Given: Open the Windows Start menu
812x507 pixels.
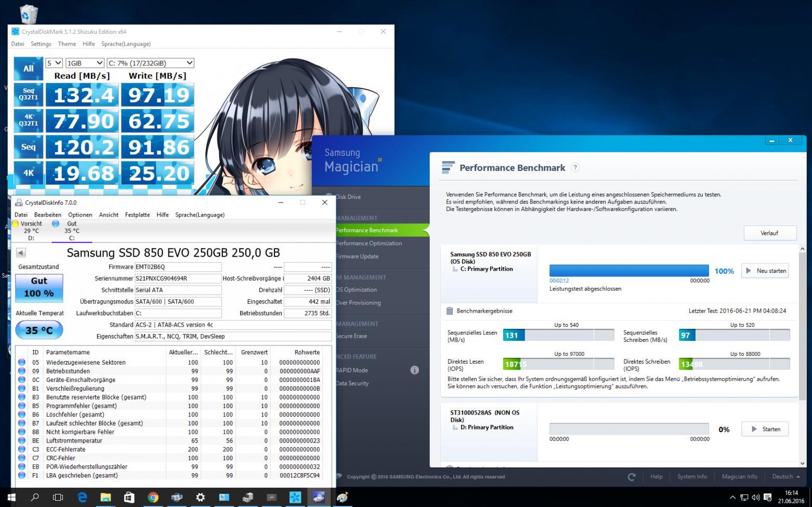Looking at the screenshot, I should 11,497.
